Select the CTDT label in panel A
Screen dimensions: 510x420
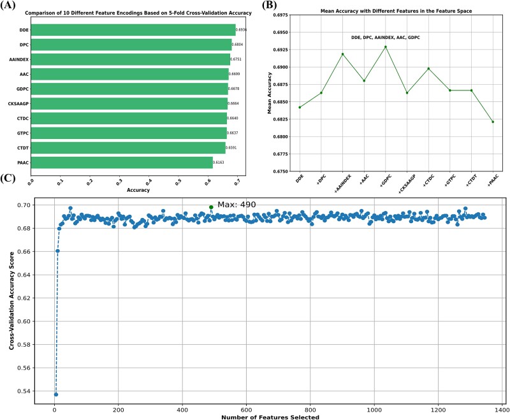pyautogui.click(x=23, y=148)
